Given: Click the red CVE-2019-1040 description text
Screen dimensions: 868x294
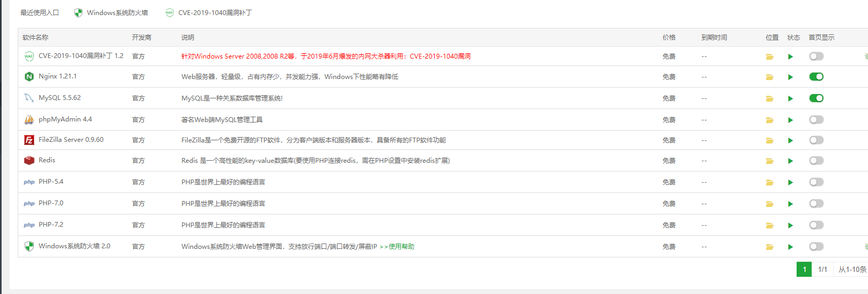Looking at the screenshot, I should (326, 56).
